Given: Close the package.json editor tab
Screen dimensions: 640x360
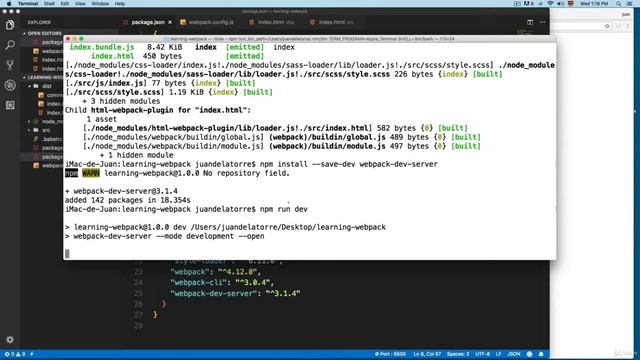Looking at the screenshot, I should (170, 22).
